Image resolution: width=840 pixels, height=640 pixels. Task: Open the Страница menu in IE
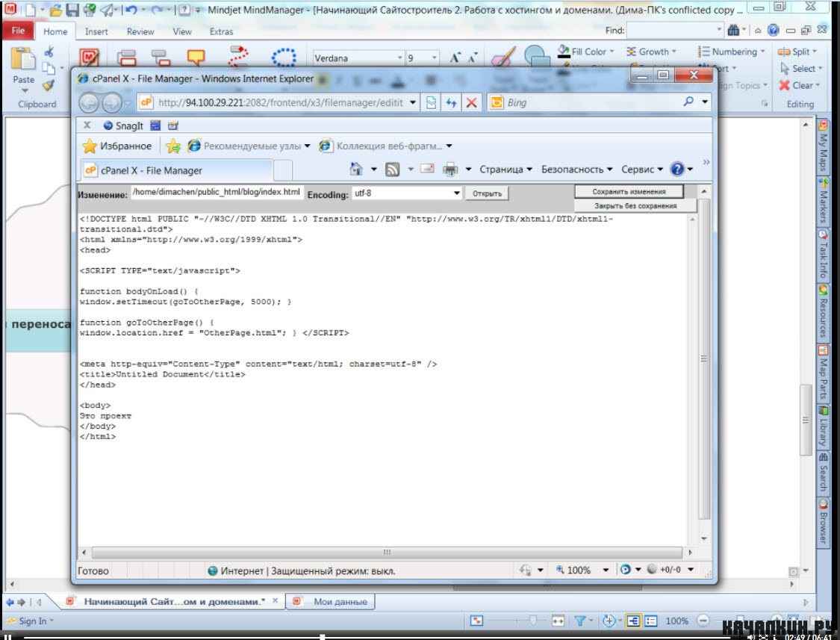tap(505, 170)
